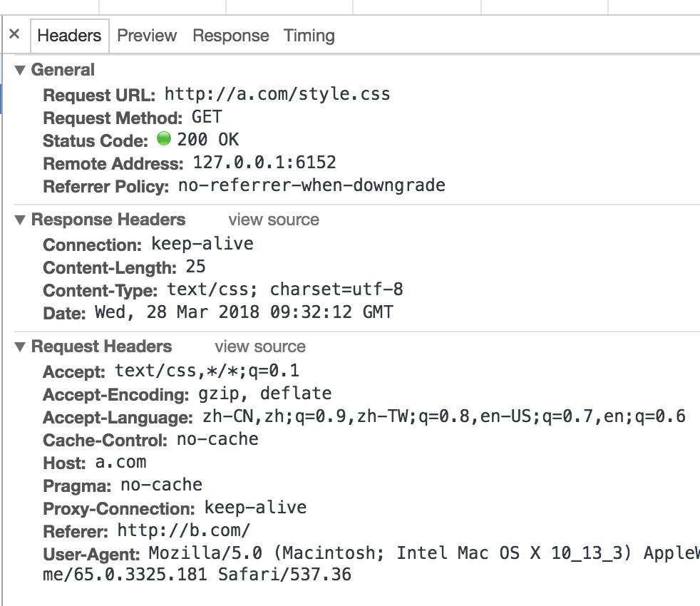Open the Response tab
This screenshot has width=700, height=606.
231,36
